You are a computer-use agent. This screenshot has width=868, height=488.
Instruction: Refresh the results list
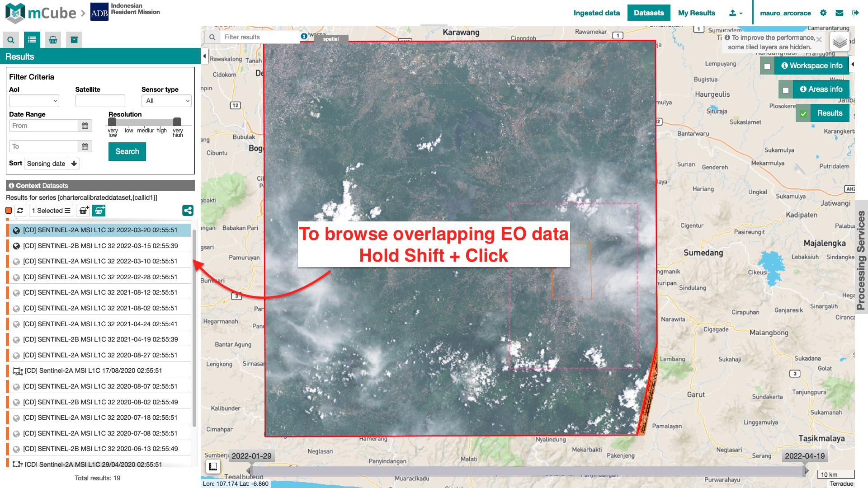(20, 211)
